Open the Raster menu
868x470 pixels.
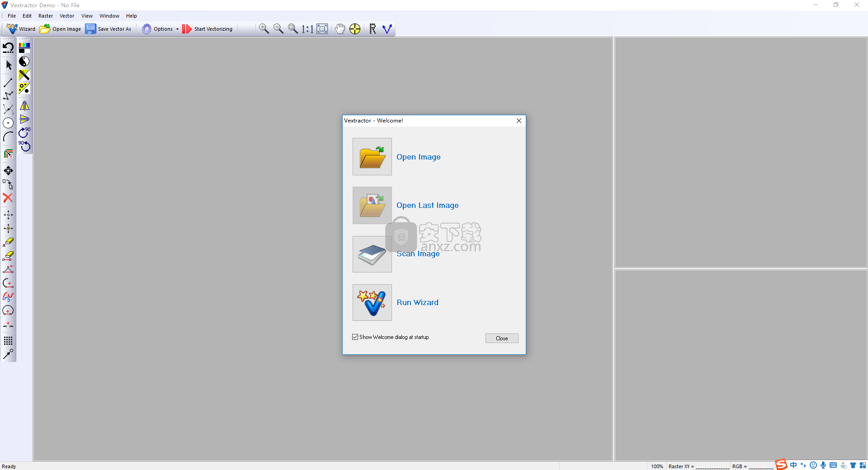coord(46,16)
